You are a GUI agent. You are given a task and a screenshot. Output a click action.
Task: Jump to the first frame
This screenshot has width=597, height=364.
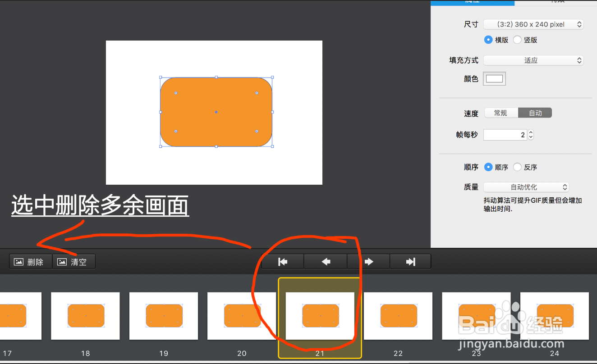pyautogui.click(x=282, y=261)
